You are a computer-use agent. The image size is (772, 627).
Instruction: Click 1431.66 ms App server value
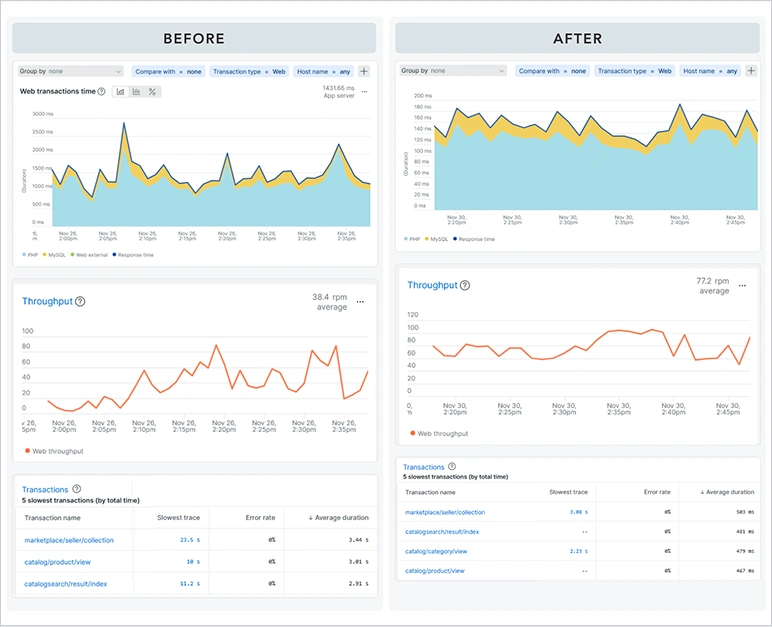[338, 92]
